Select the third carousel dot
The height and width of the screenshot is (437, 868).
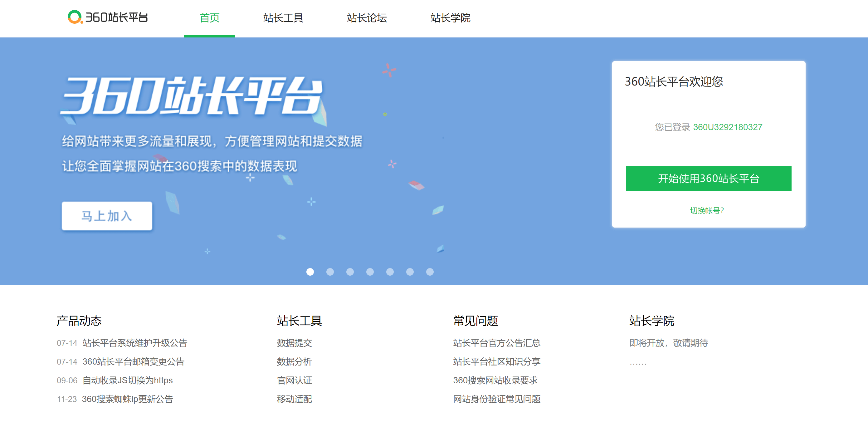[x=350, y=272]
